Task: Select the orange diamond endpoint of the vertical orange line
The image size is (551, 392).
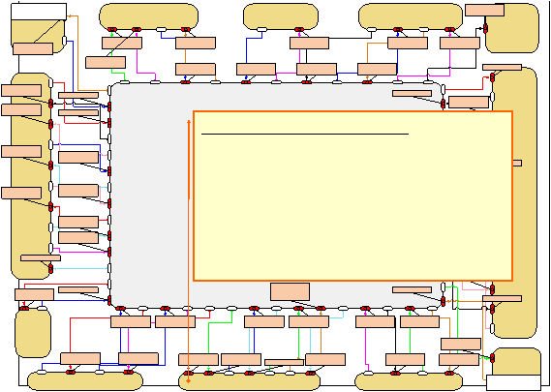Action: click(189, 380)
